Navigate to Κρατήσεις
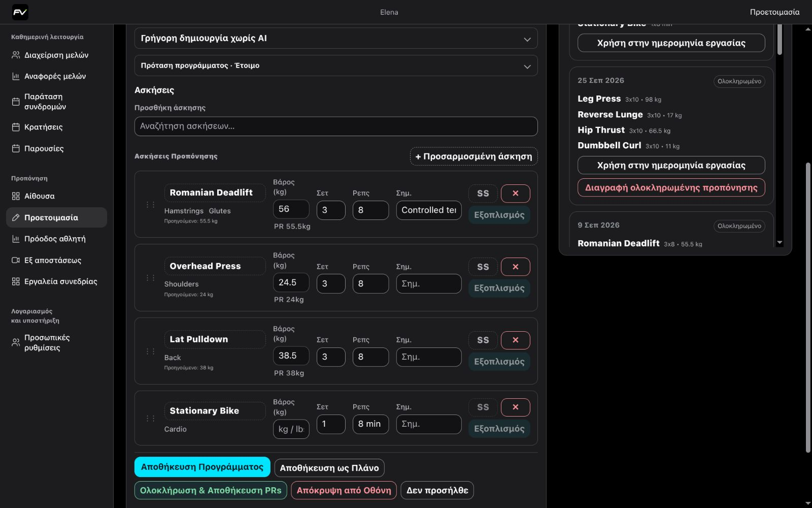The width and height of the screenshot is (812, 508). click(x=56, y=127)
